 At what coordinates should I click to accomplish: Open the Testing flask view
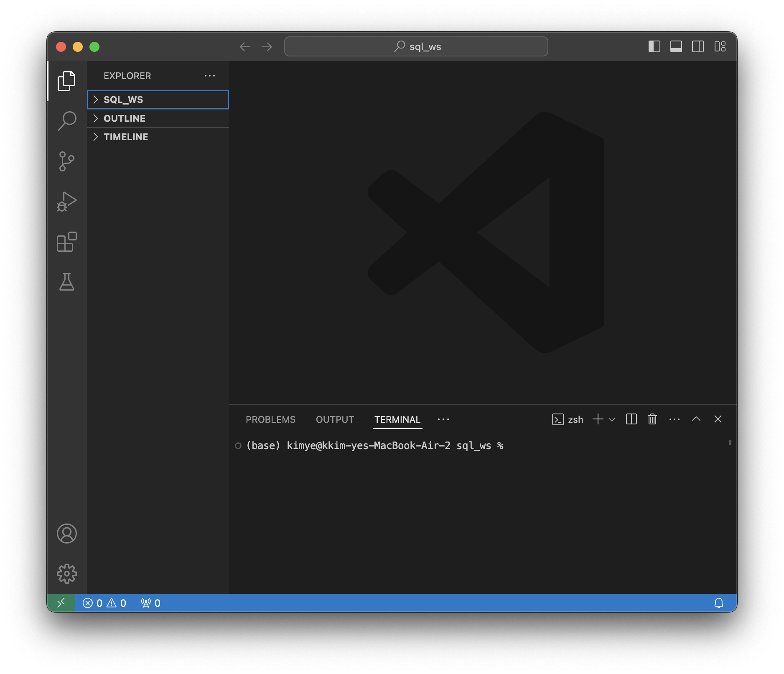coord(66,282)
